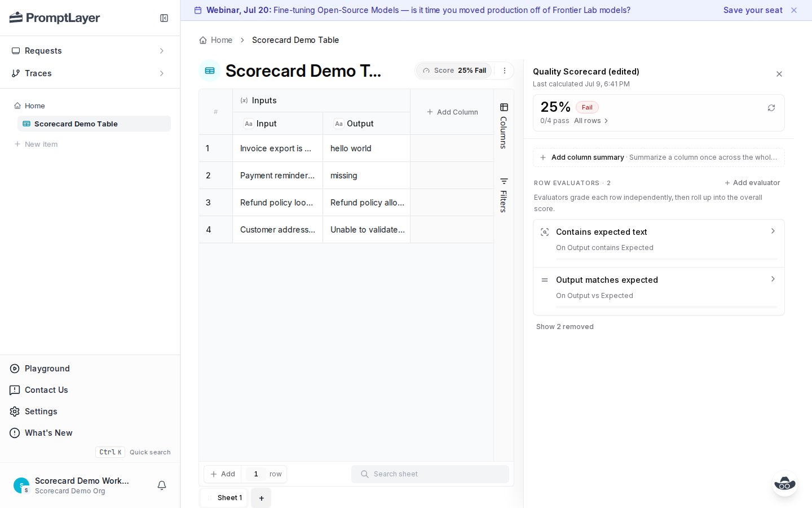Select the 'Payment reminder...' cell
The height and width of the screenshot is (508, 812).
(x=277, y=176)
